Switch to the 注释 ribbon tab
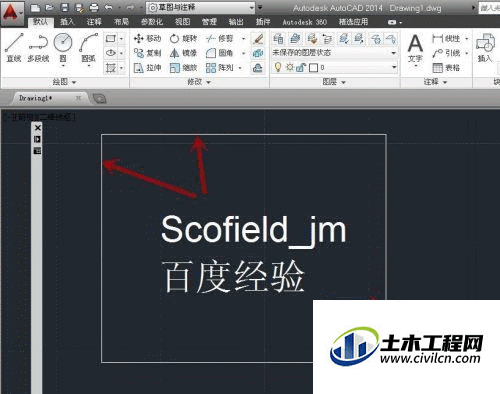The image size is (500, 394). point(94,22)
